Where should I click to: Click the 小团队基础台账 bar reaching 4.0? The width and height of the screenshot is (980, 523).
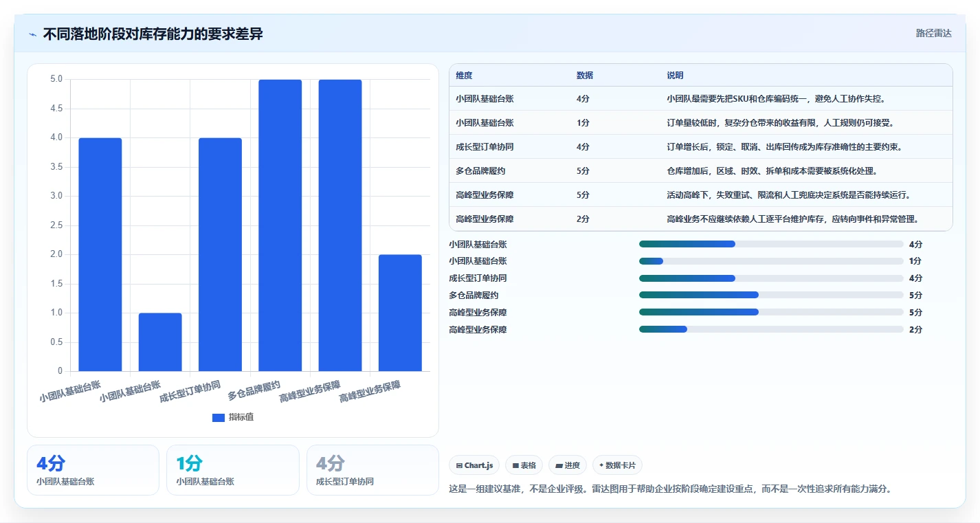[100, 254]
